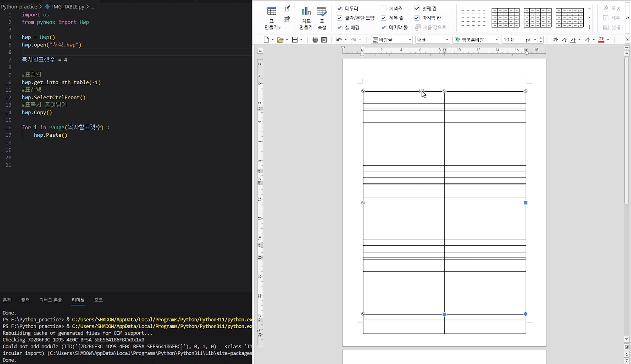Click the print preview icon
The width and height of the screenshot is (631, 364).
(x=324, y=40)
